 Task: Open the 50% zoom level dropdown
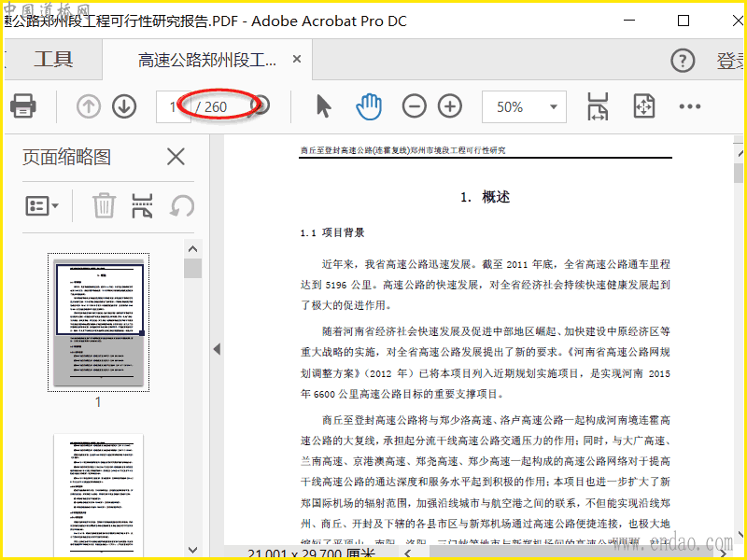[524, 106]
